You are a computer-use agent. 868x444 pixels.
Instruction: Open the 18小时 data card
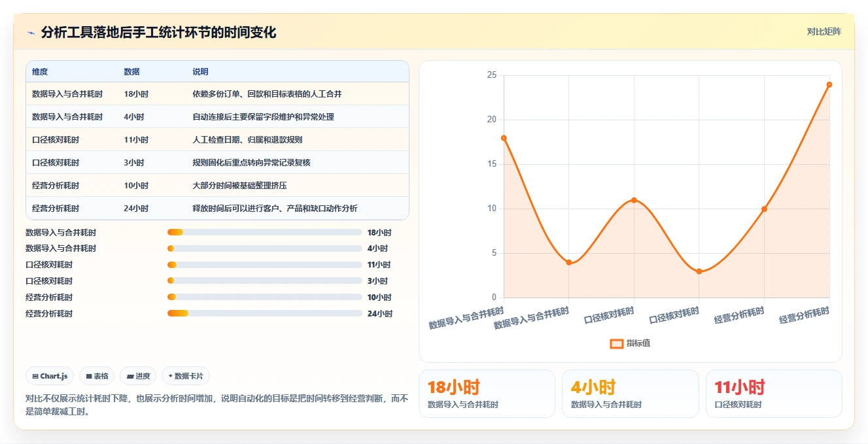tap(487, 394)
